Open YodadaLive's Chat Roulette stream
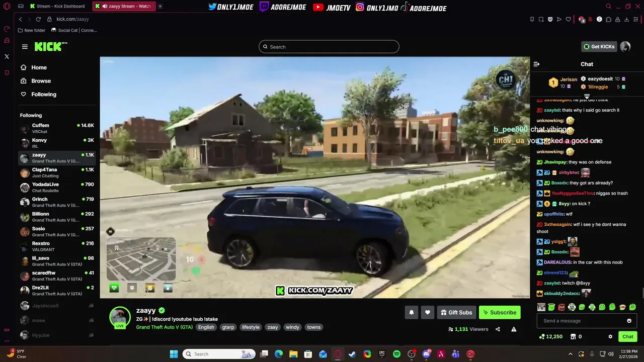 coord(57,188)
